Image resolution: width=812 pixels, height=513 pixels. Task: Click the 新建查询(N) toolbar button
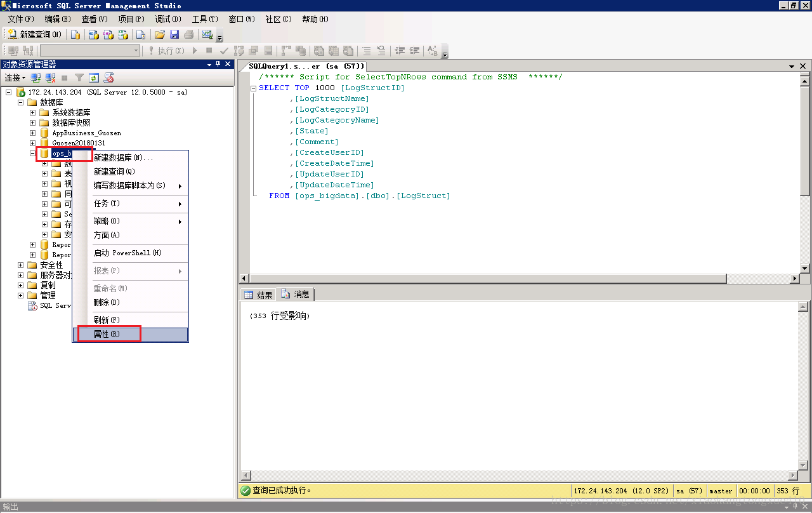(x=34, y=34)
